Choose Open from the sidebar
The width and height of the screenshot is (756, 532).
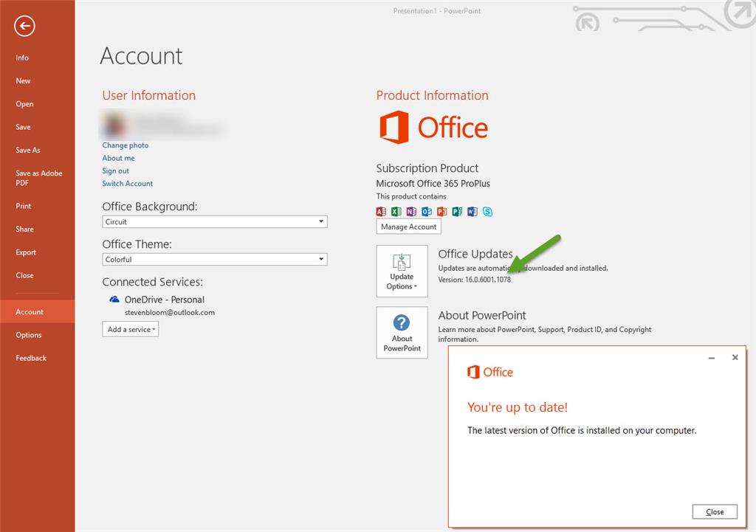point(24,104)
